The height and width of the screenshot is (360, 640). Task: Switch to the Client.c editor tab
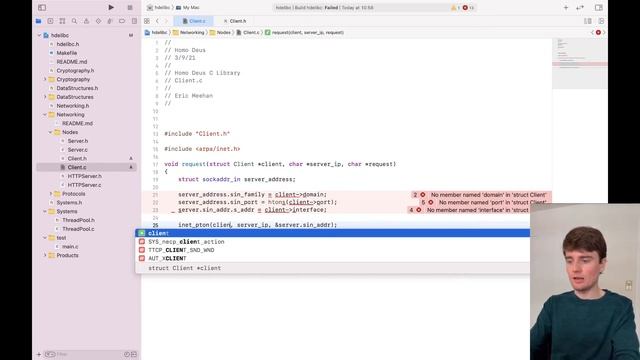coord(194,21)
